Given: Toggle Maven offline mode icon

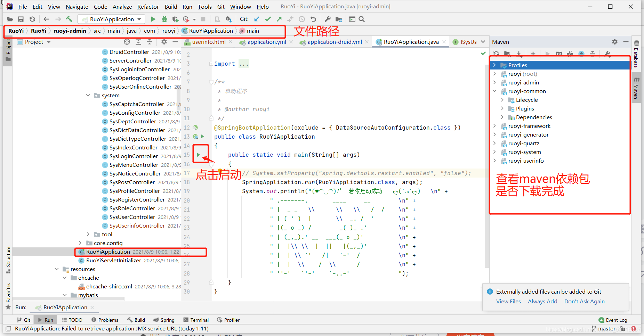Looking at the screenshot, I should tap(570, 54).
